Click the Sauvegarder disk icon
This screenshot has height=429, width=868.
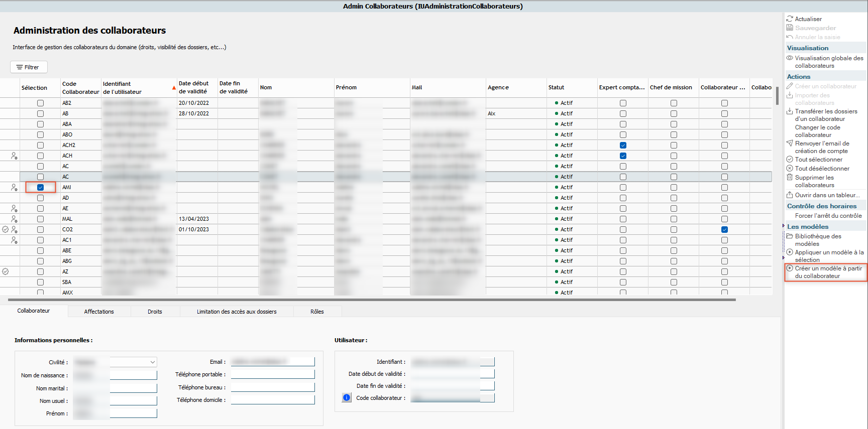point(790,28)
